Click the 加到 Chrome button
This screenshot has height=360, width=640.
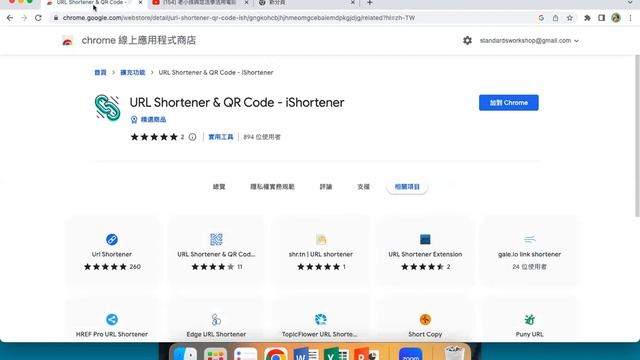click(x=509, y=103)
